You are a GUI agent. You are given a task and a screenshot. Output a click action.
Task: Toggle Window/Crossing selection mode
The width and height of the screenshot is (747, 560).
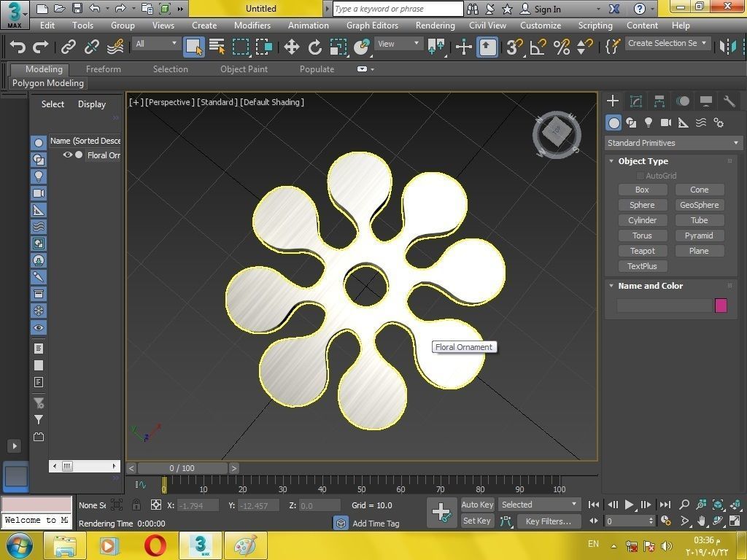coord(263,47)
